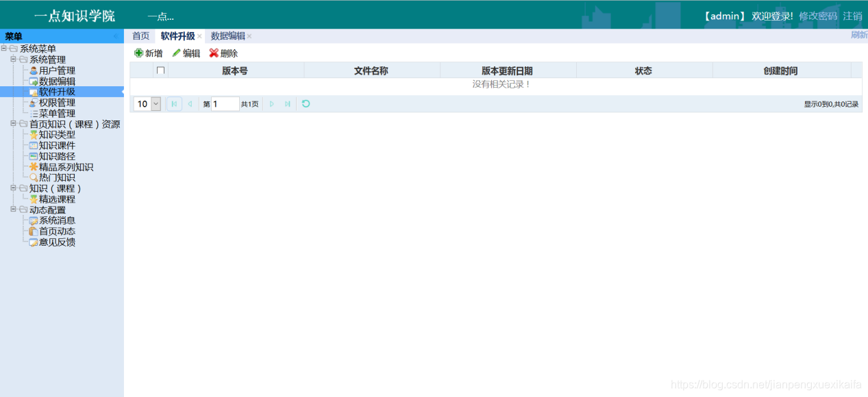Select the 软件升级 tab
This screenshot has height=397, width=868.
coord(177,36)
